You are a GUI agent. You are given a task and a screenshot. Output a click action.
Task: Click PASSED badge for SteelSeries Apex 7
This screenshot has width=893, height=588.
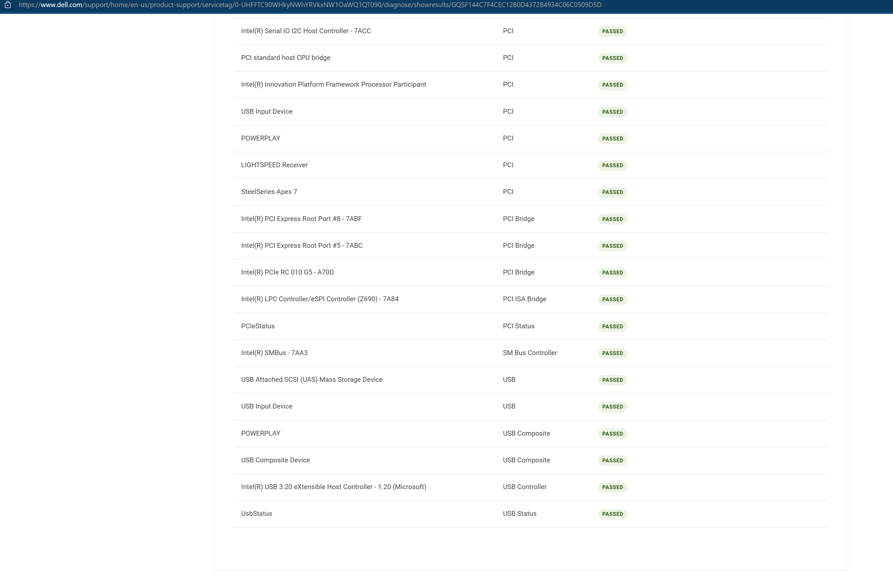tap(612, 192)
